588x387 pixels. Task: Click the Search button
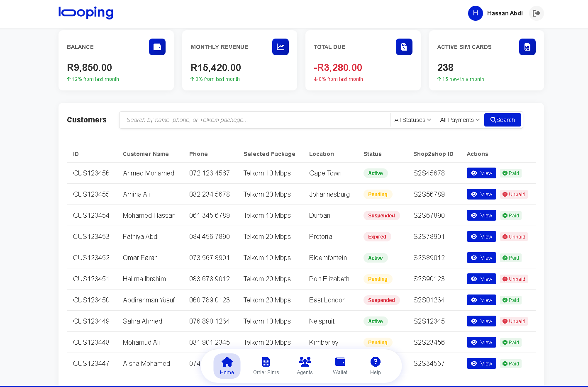(x=503, y=120)
